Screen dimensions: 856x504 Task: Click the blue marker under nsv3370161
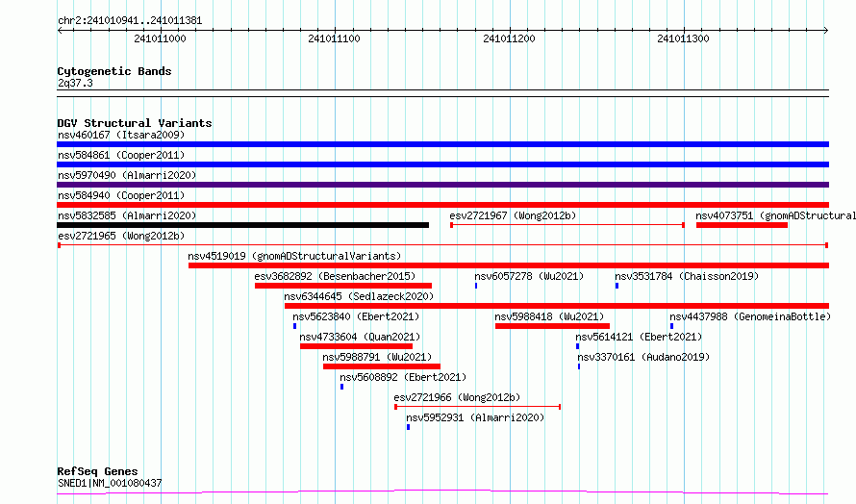[x=579, y=366]
